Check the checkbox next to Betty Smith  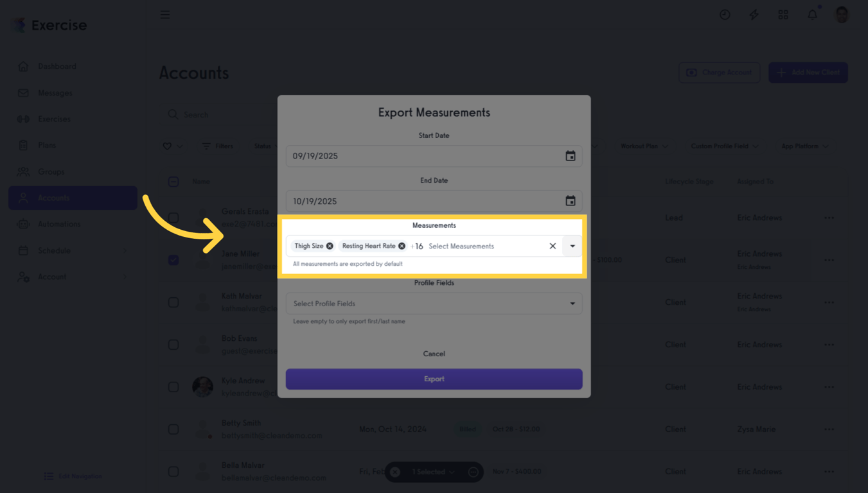coord(173,429)
